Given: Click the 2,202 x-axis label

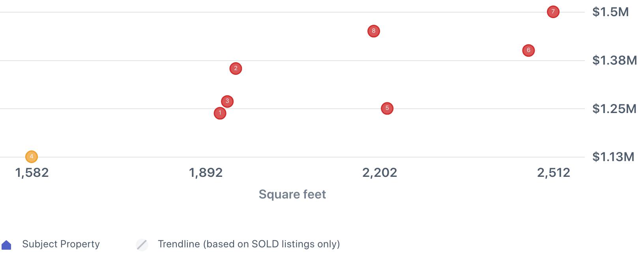Looking at the screenshot, I should (x=380, y=173).
